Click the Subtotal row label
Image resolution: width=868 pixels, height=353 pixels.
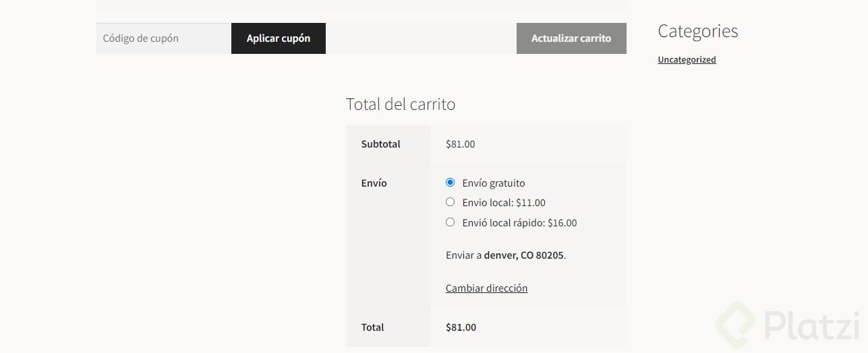[380, 144]
